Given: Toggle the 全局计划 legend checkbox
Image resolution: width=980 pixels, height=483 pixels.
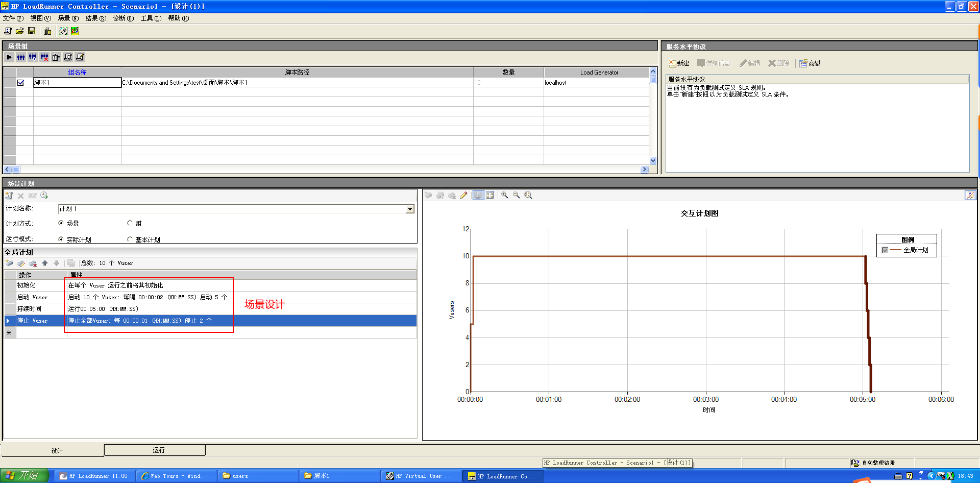Looking at the screenshot, I should click(x=885, y=250).
